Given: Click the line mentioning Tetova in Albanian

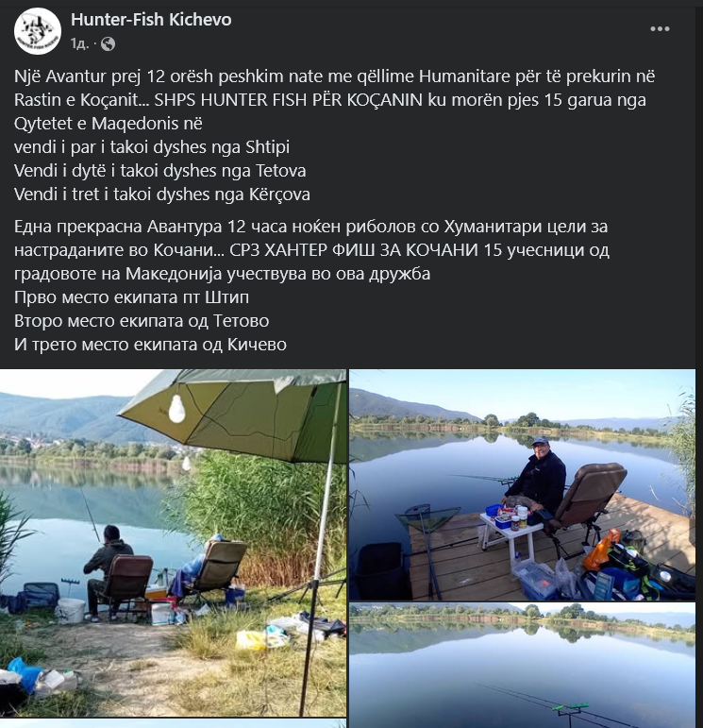Looking at the screenshot, I should tap(160, 170).
